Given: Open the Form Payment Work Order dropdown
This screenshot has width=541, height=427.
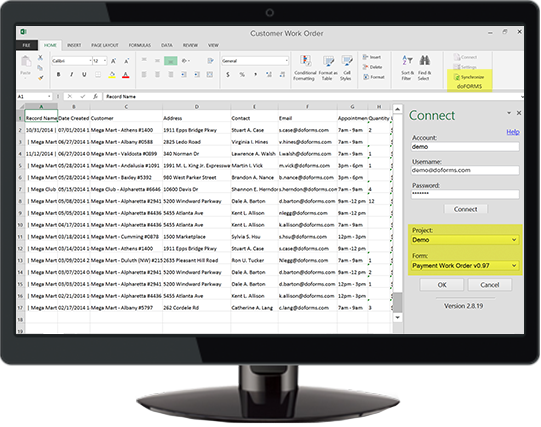Looking at the screenshot, I should pos(465,266).
